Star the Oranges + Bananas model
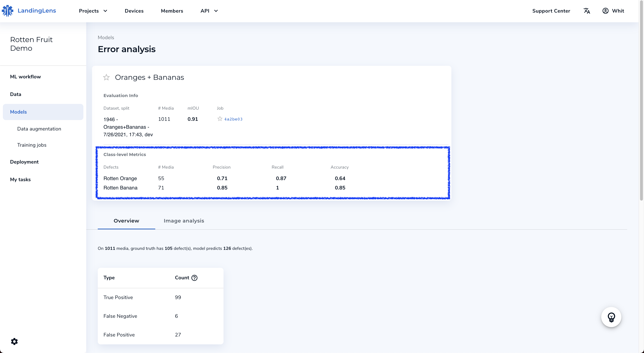This screenshot has height=353, width=644. (106, 77)
